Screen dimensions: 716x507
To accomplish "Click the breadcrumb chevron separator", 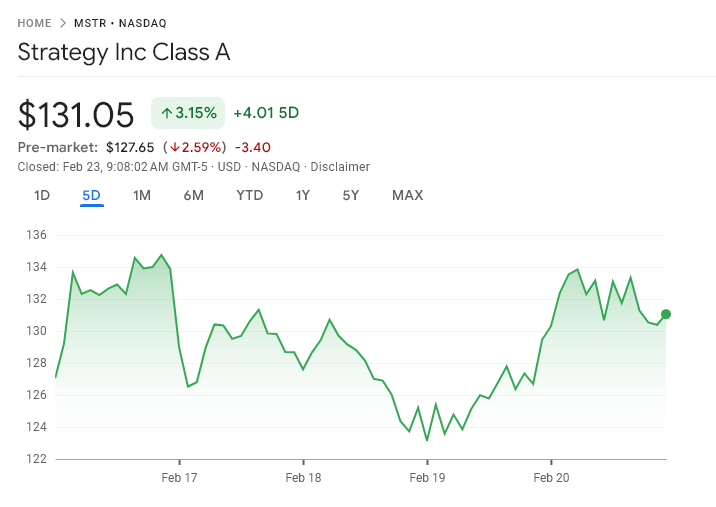I will [x=62, y=23].
